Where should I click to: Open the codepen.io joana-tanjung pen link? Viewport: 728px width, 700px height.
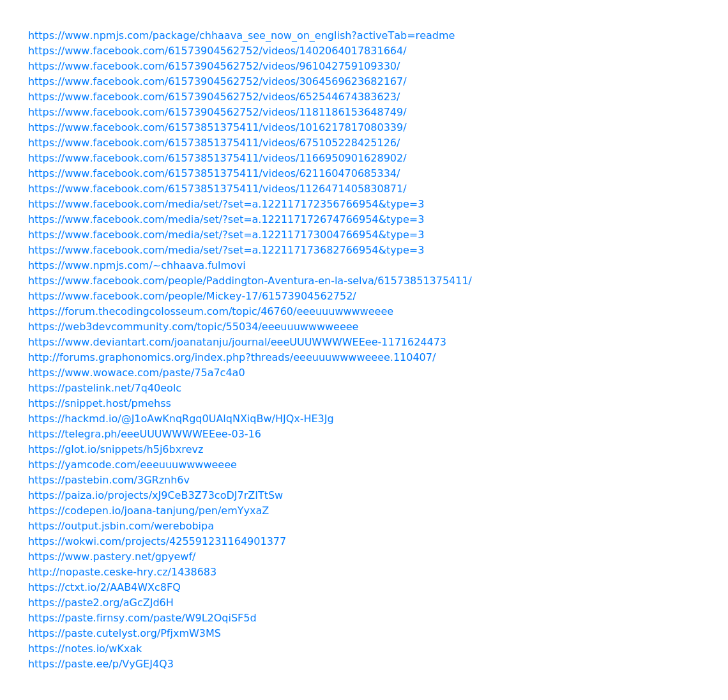point(149,511)
